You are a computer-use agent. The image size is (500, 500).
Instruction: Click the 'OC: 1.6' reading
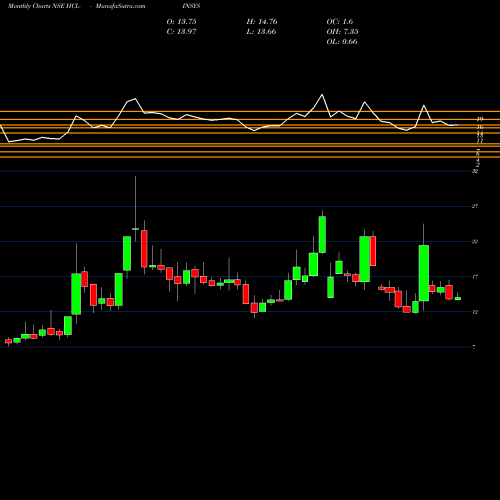coord(339,22)
